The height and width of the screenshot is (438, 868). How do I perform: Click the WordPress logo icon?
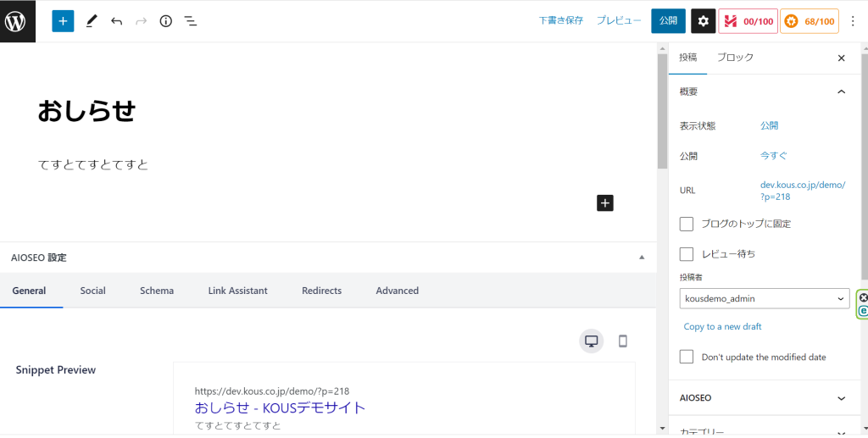[x=18, y=21]
